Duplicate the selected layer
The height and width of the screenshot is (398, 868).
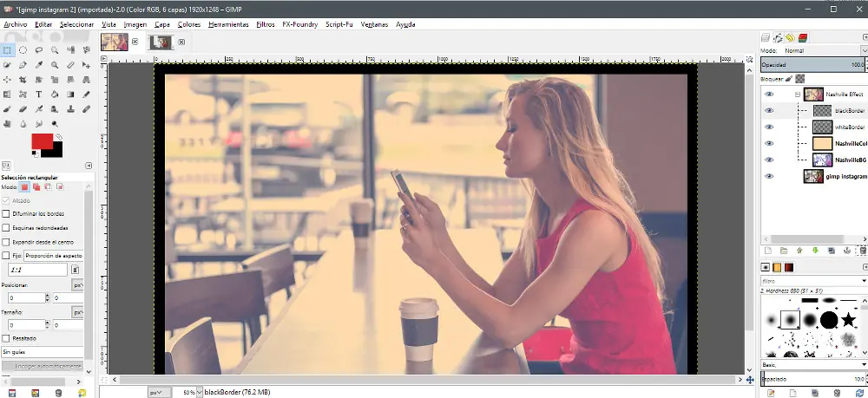831,251
